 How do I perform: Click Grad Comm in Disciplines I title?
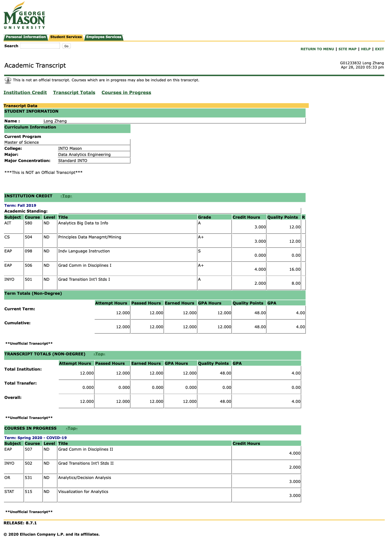85,266
